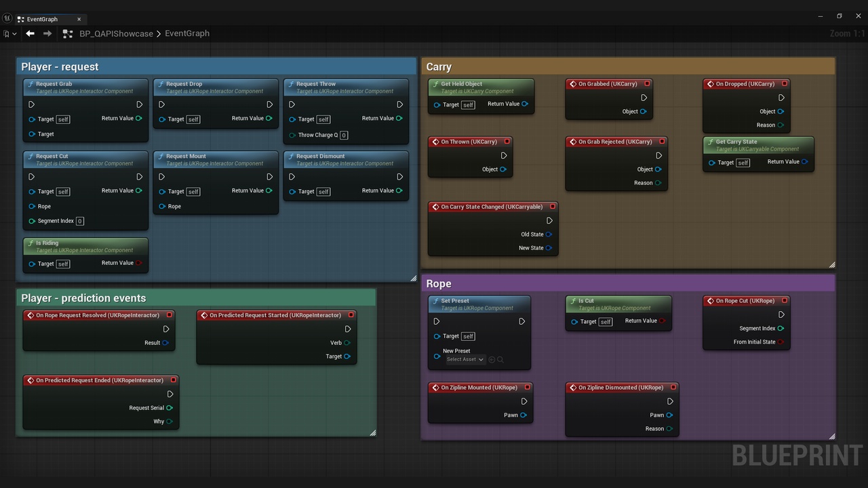Click the On Zipline Mounted Pawn pin
Screen dimensions: 868x488
523,415
